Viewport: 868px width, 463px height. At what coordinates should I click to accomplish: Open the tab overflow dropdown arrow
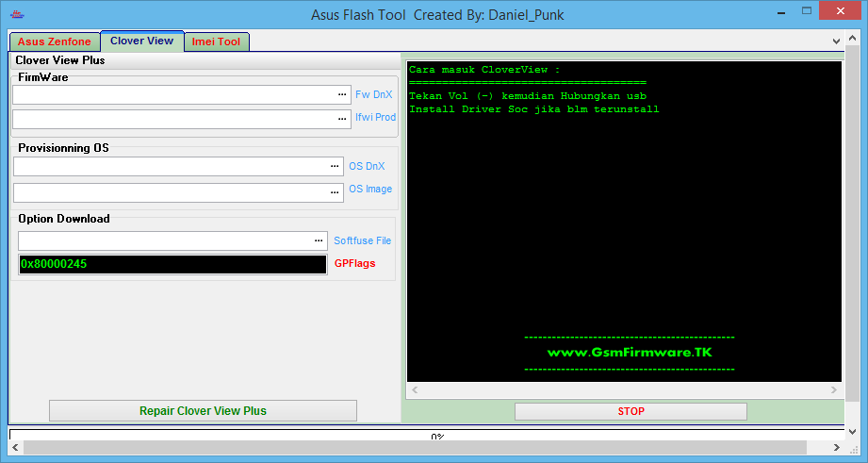[x=836, y=41]
